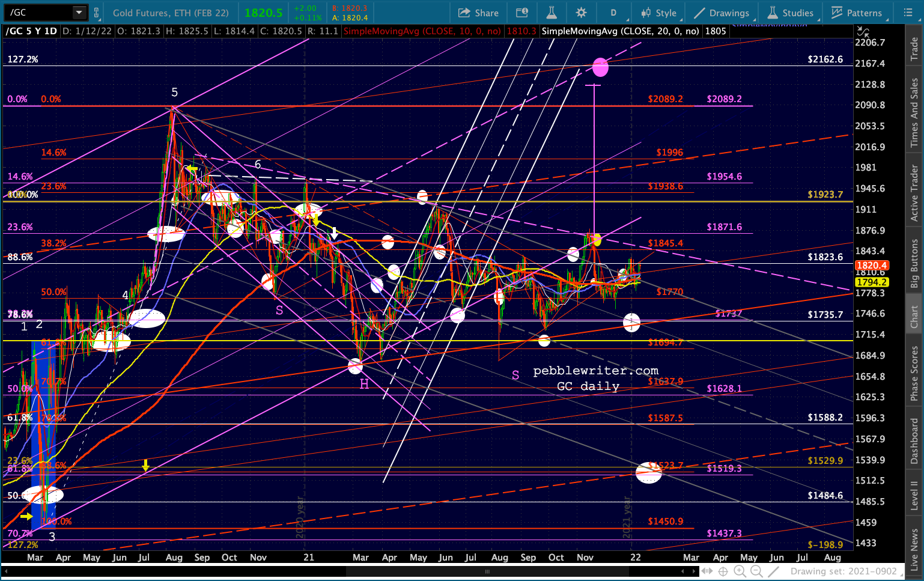924x581 pixels.
Task: Select the crosshair pan tool icon
Action: pos(723,571)
